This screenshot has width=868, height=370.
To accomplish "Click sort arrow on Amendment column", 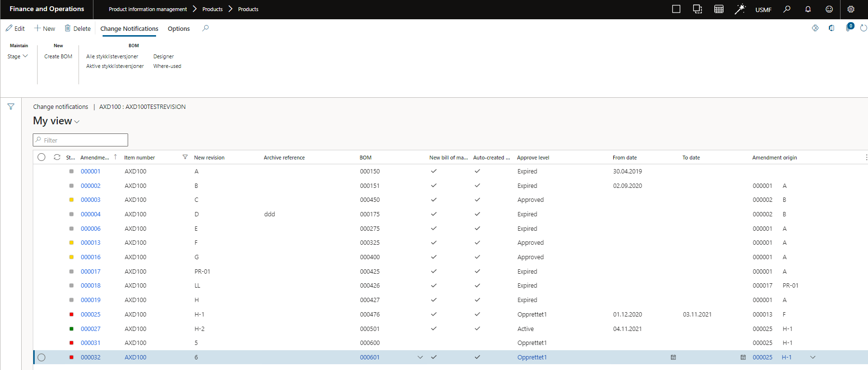I will point(116,157).
